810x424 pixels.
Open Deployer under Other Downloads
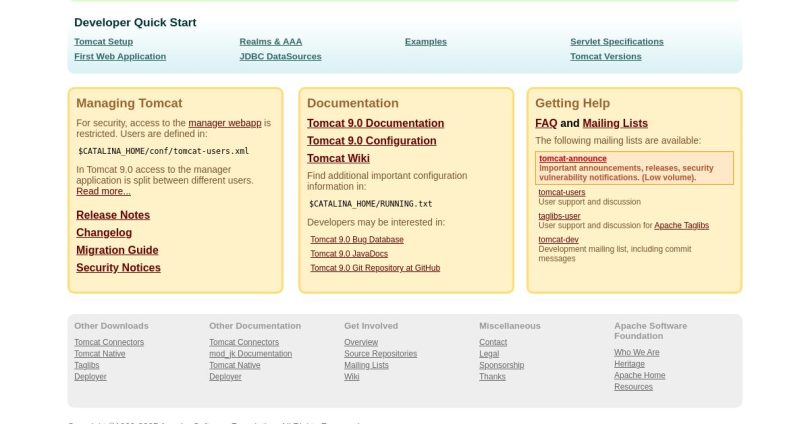click(90, 376)
